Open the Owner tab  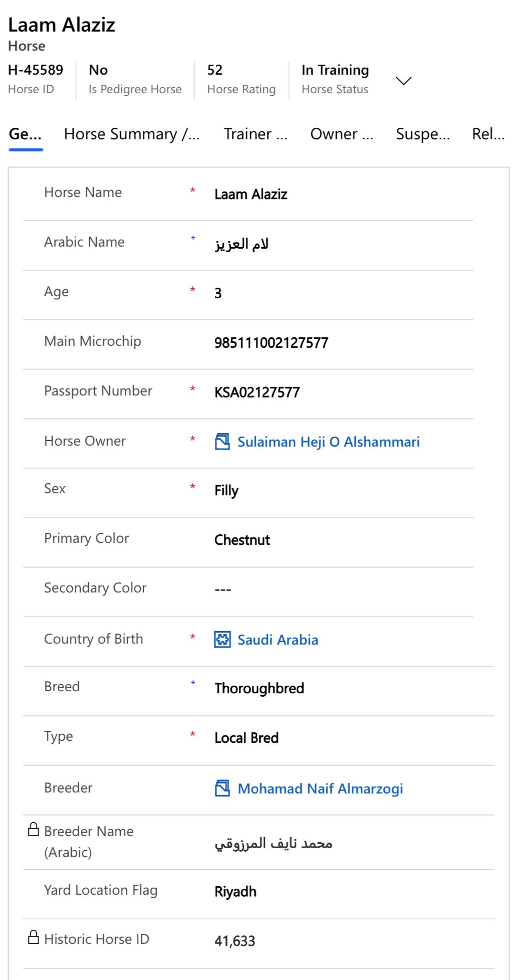point(341,134)
